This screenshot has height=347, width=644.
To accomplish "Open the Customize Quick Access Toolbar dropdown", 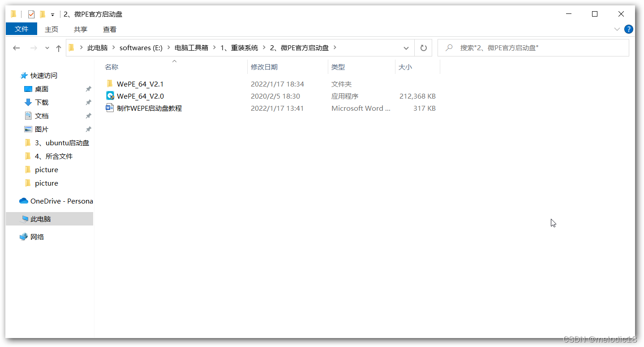I will pos(52,15).
